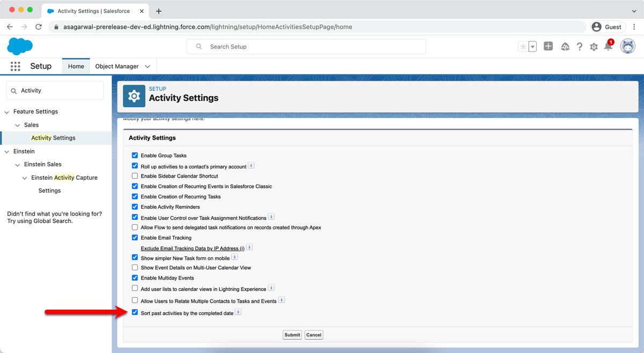Toggle Enable Creation of Recurring Tasks

coord(135,196)
